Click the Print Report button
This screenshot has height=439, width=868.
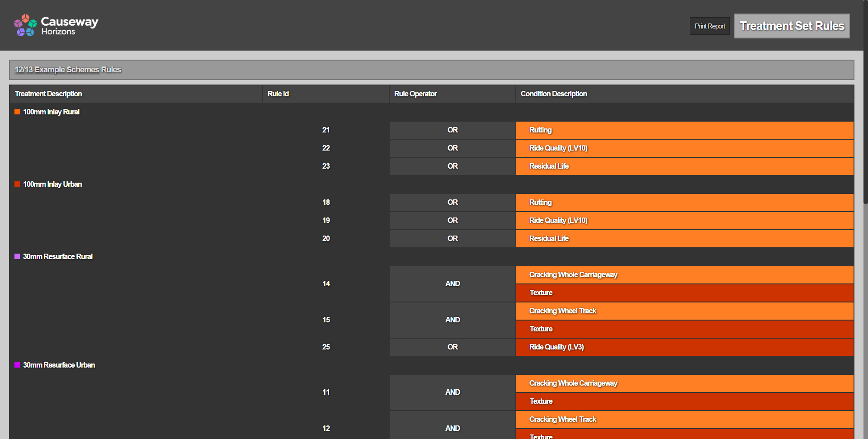709,26
